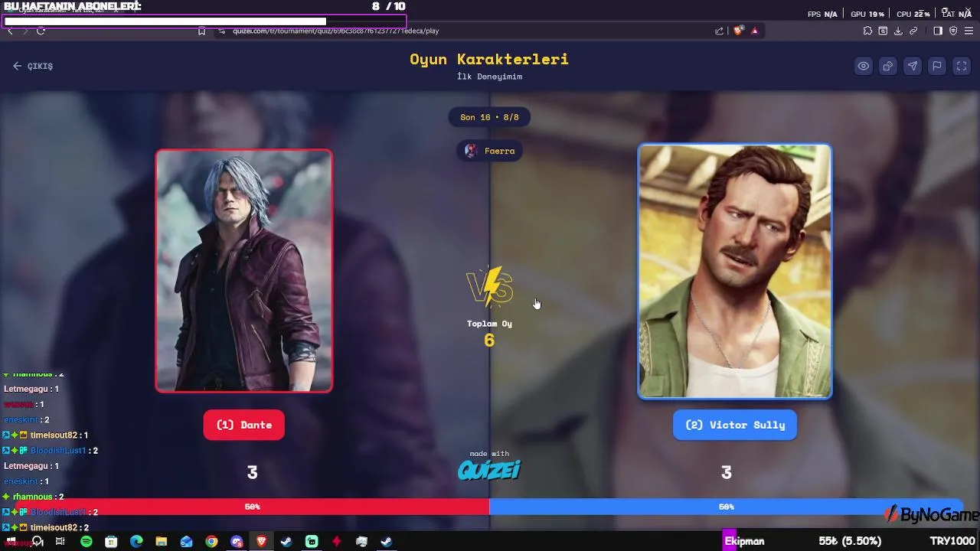Click the copy/share shapes icon in quiz header
This screenshot has height=551, width=980.
pos(887,66)
